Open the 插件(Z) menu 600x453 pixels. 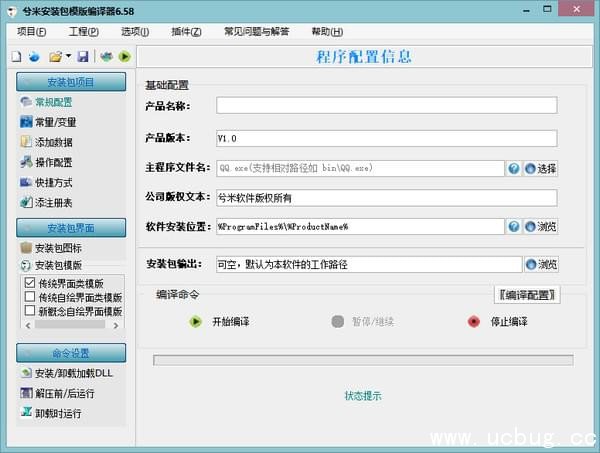tap(186, 31)
